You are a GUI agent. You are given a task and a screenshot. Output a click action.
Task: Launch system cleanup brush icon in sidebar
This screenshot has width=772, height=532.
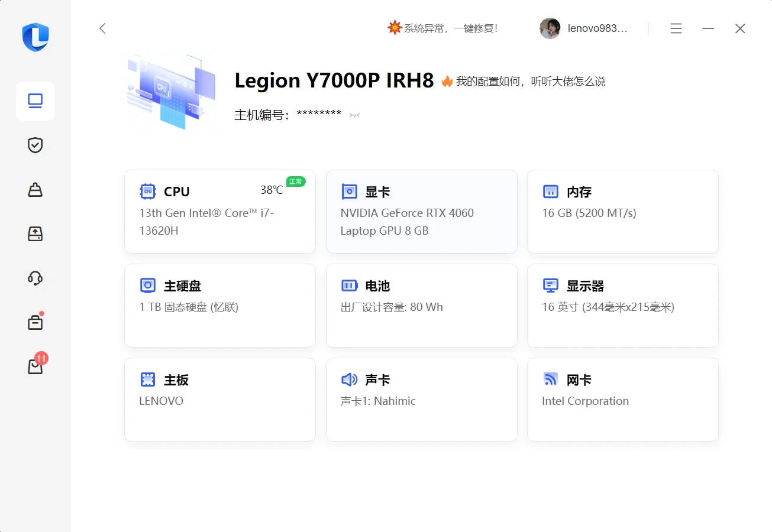tap(35, 190)
